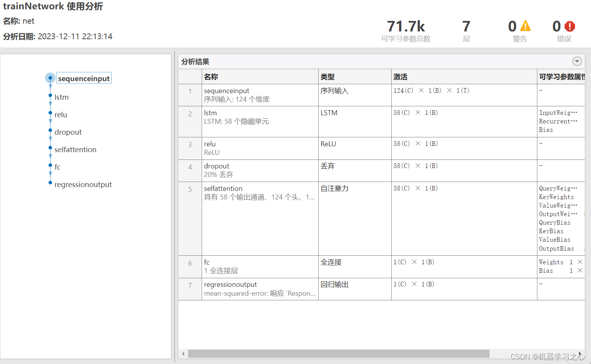Click the InputWeights learnable parameter entry

pos(558,113)
